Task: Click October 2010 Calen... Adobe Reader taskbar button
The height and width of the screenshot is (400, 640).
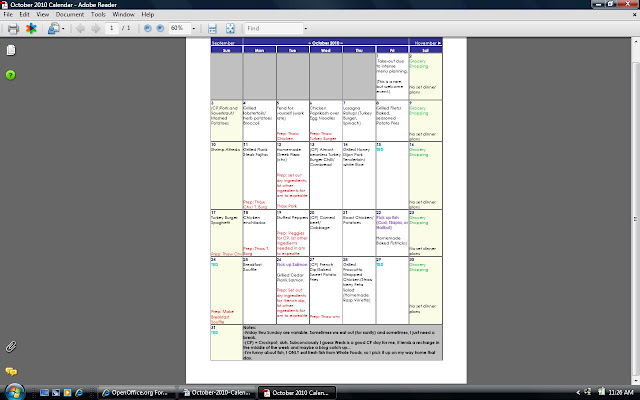Action: tap(297, 393)
